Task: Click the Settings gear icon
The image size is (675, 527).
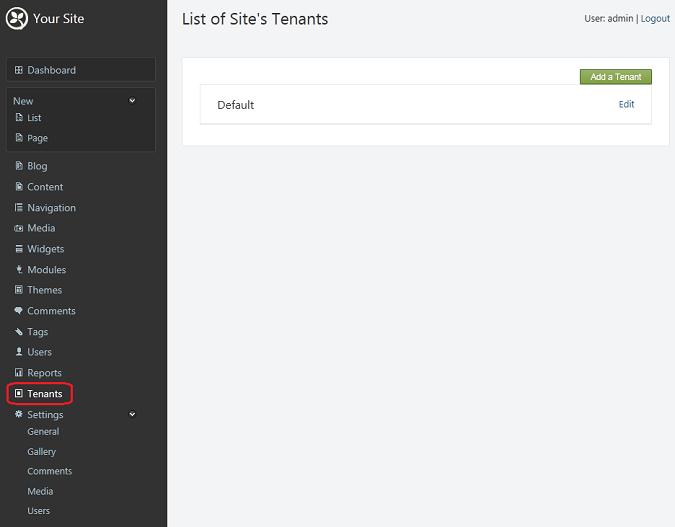Action: [19, 414]
